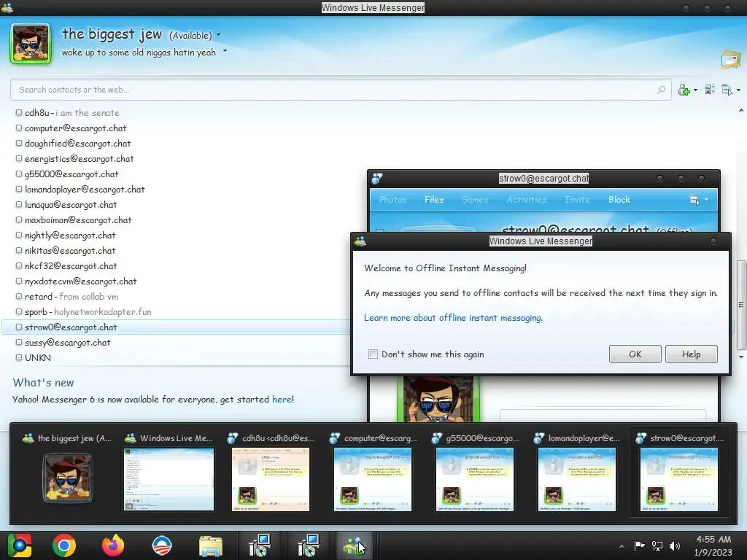Click second setup installer taskbar icon
Viewport: 747px width, 560px height.
point(307,545)
